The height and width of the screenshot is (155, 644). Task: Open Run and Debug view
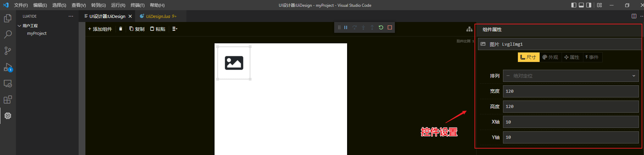pos(8,67)
